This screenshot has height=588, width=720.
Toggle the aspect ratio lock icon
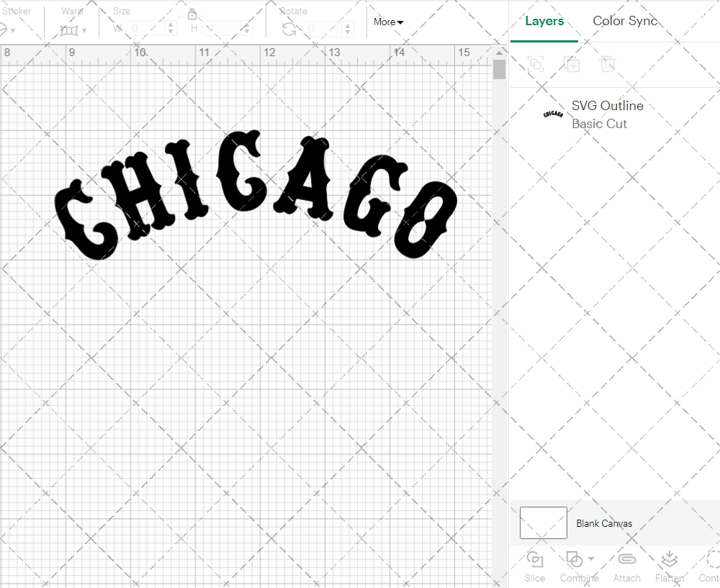click(192, 14)
